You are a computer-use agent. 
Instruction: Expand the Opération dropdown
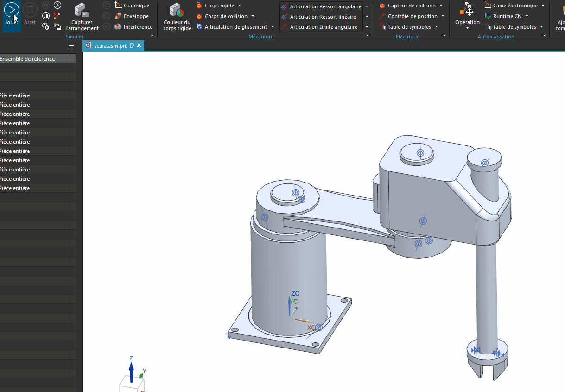coord(467,28)
